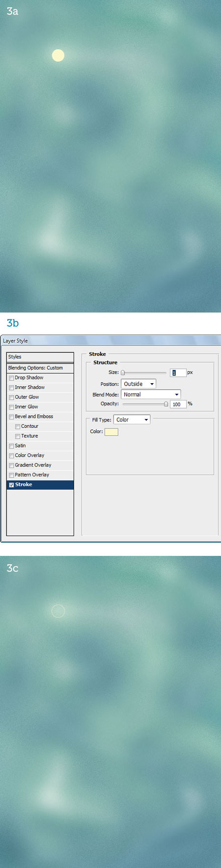Image resolution: width=221 pixels, height=868 pixels.
Task: Enable the Inner Shadow checkbox
Action: pos(11,388)
